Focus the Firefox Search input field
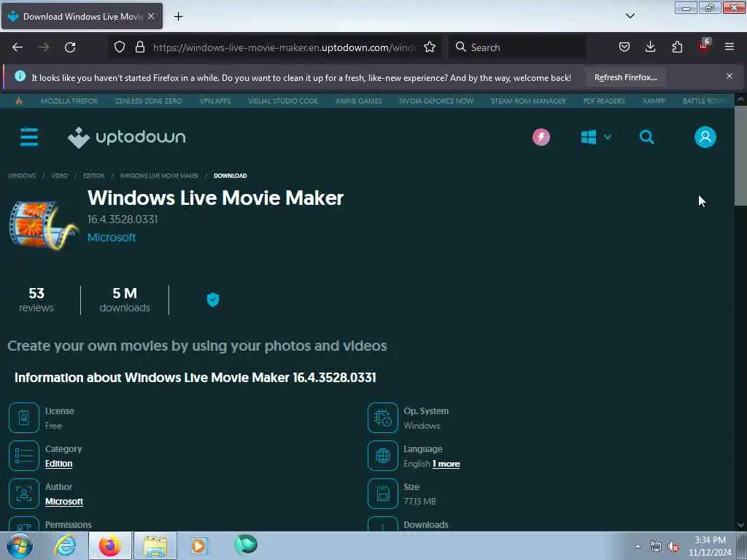 (x=517, y=47)
